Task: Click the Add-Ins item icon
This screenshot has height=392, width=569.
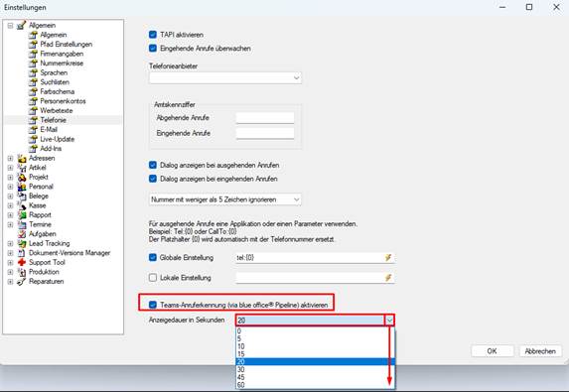Action: coord(34,148)
